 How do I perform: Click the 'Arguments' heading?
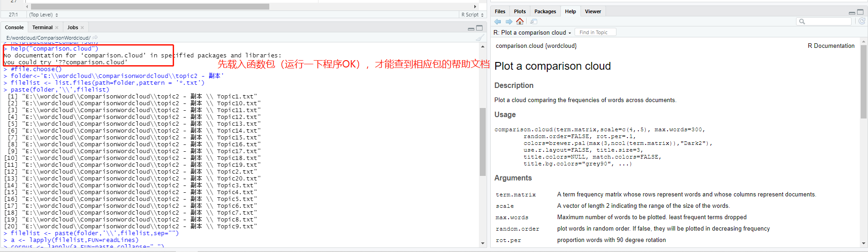[x=513, y=178]
